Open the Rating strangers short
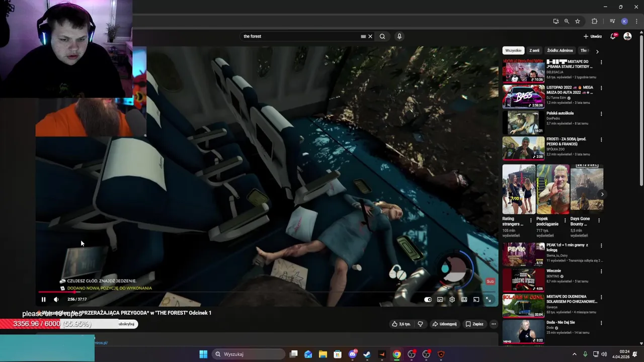 (x=519, y=189)
